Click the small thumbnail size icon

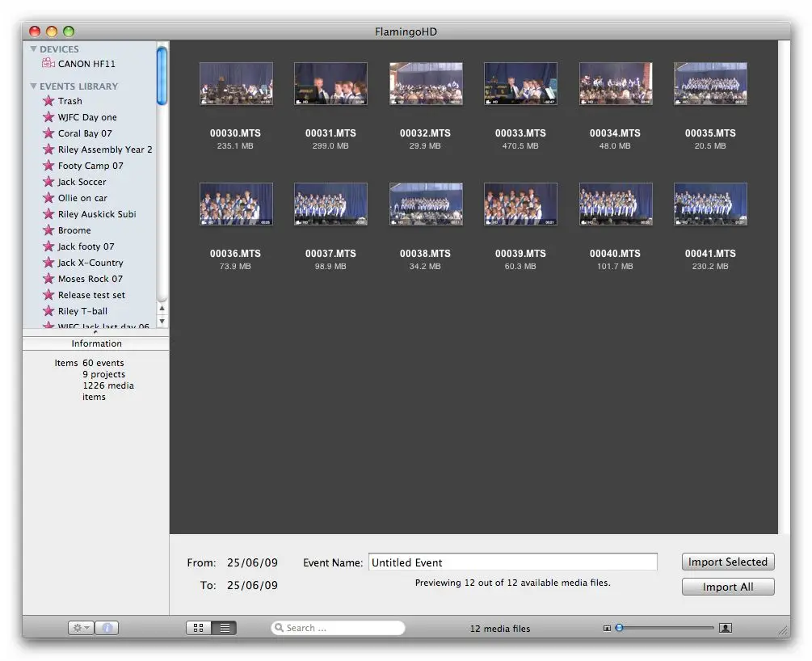click(607, 629)
